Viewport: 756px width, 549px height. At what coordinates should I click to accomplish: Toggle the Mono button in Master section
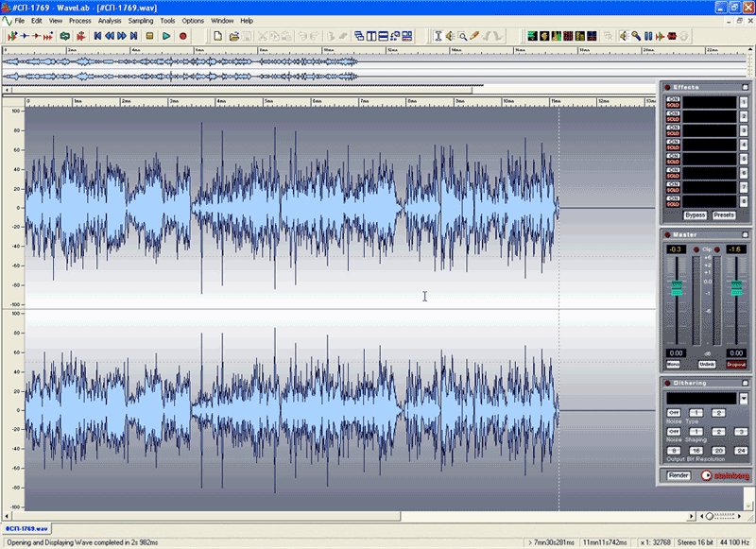(673, 364)
